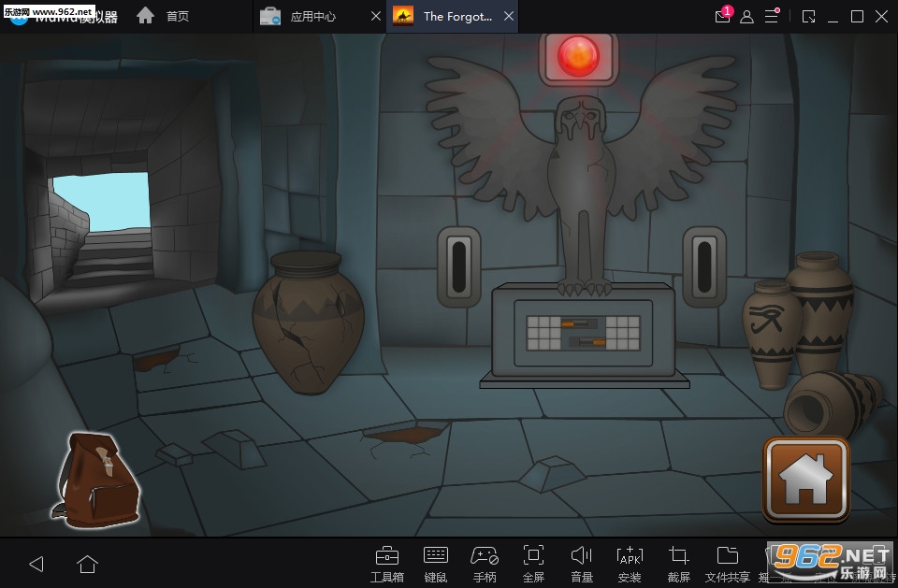Viewport: 898px width, 588px height.
Task: Tap the broken floor hole near the center
Action: (x=404, y=437)
